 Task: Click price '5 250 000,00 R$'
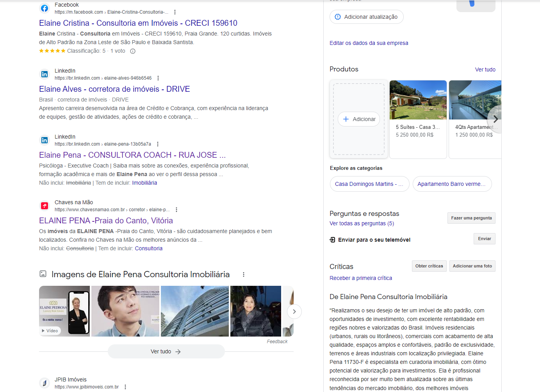(x=415, y=135)
